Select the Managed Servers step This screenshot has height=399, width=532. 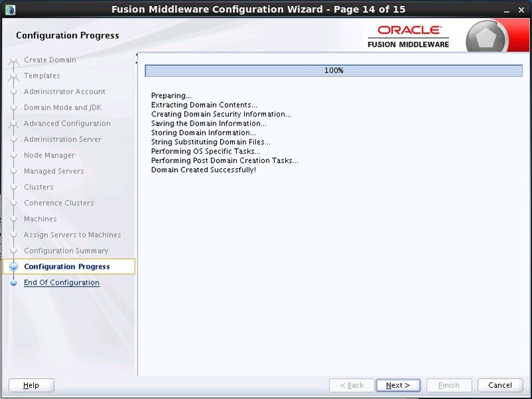click(54, 171)
